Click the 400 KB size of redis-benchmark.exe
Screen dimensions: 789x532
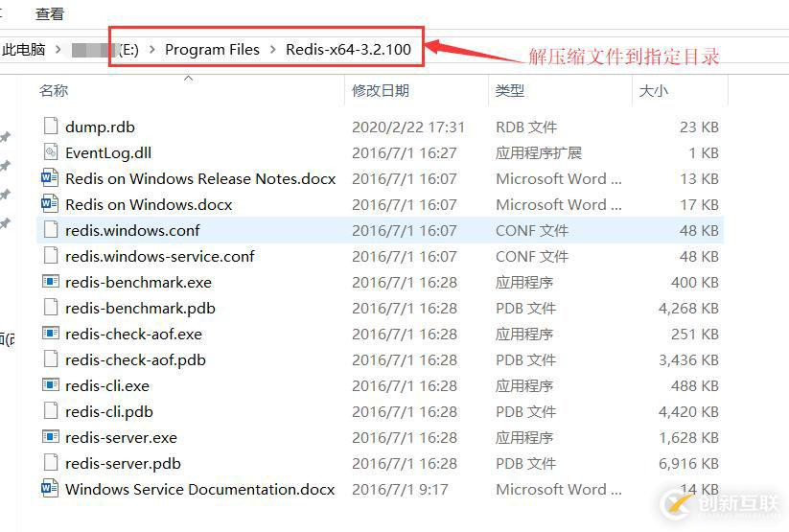click(x=695, y=283)
